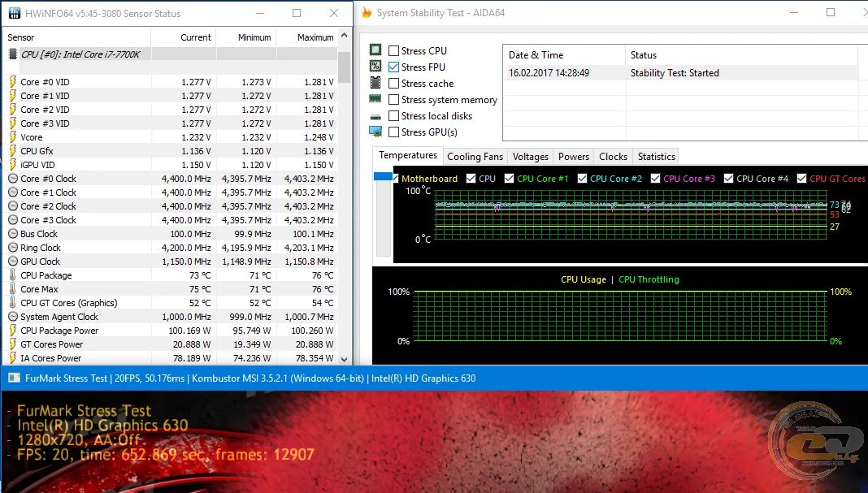Click the lightning icon for IA Cores Power
This screenshot has height=493, width=868.
click(x=13, y=358)
